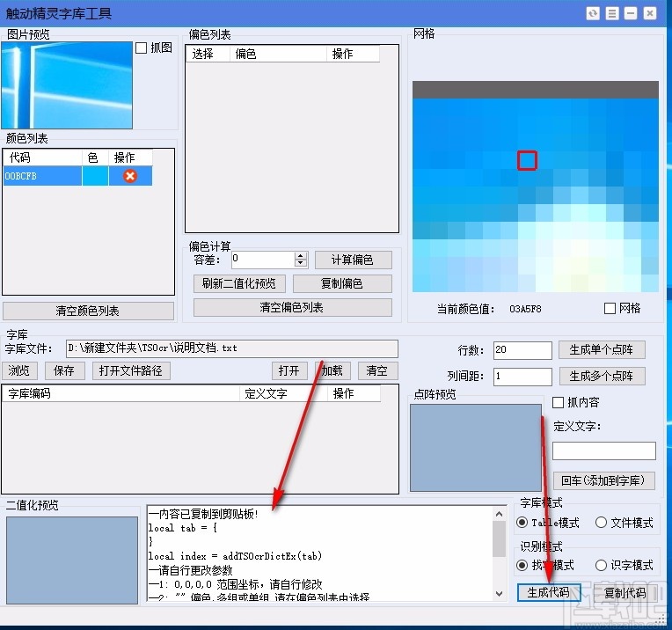
Task: Click 生成单个点阵 button
Action: [x=602, y=350]
